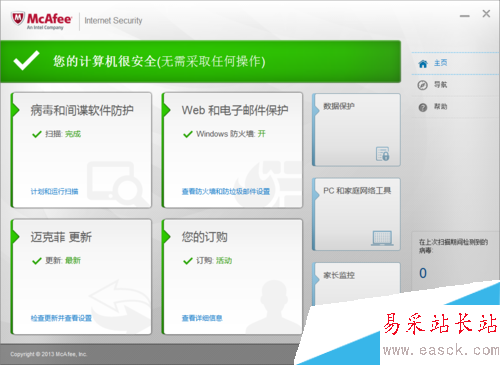The height and width of the screenshot is (365, 500).
Task: Close the McAfee window
Action: [x=486, y=14]
